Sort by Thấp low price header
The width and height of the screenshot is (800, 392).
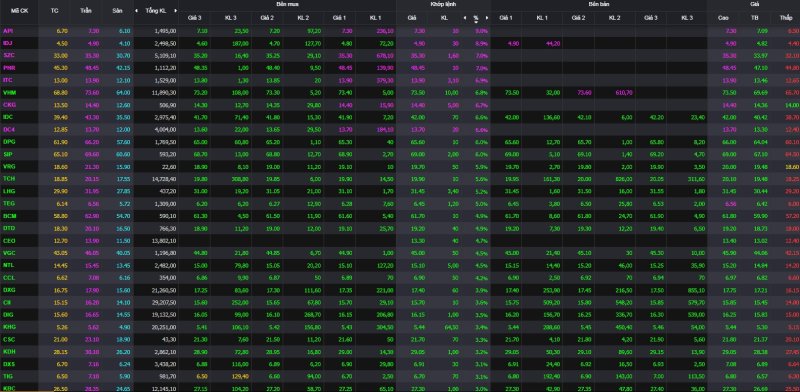coord(785,18)
